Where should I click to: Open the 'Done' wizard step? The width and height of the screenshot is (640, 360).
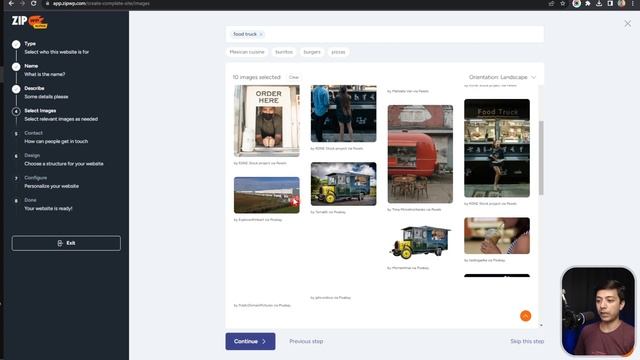point(48,204)
